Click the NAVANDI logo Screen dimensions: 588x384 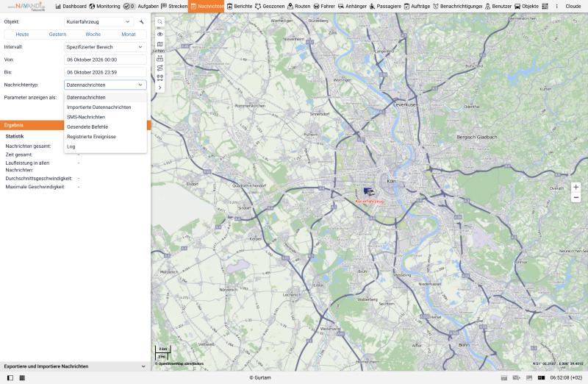[27, 7]
